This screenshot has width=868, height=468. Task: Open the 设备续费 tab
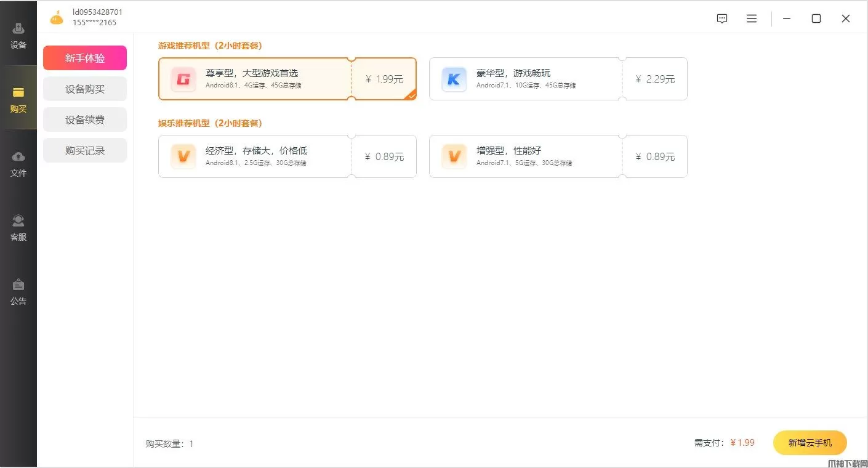coord(85,119)
